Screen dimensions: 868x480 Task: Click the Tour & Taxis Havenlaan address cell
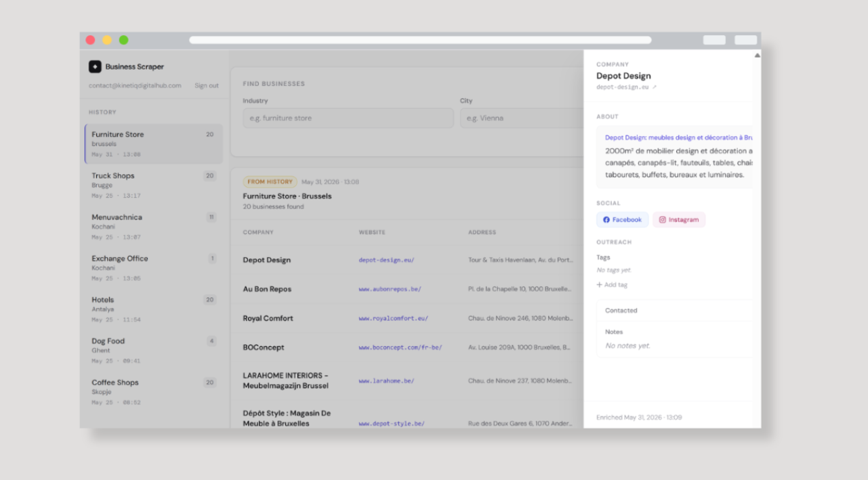pos(521,260)
